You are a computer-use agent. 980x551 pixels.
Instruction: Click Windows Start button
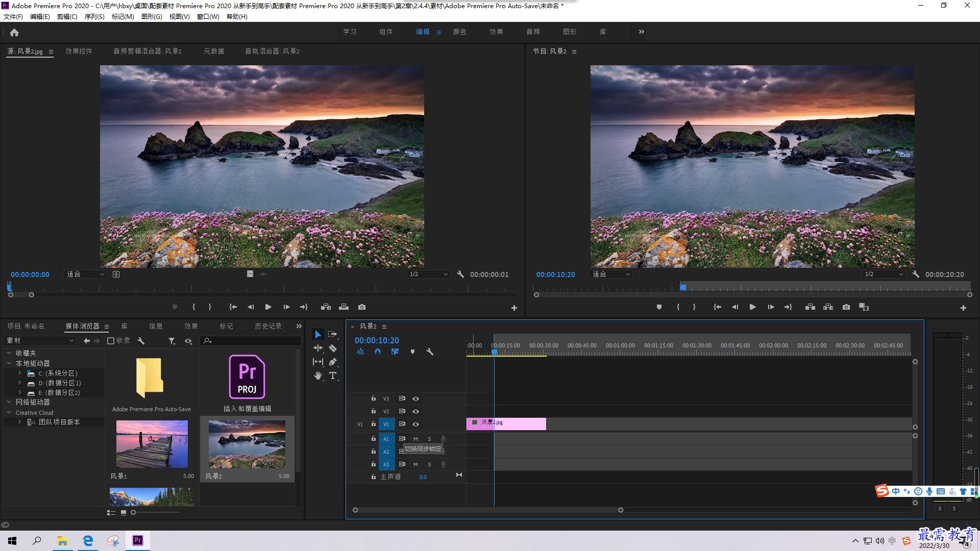[12, 541]
